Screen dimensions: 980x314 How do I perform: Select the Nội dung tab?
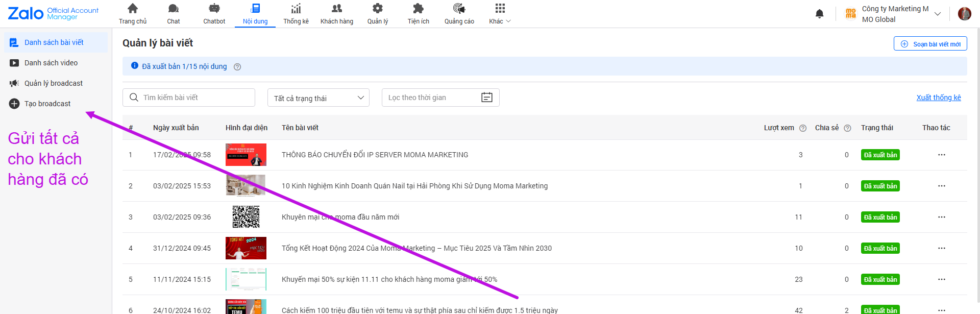tap(255, 14)
